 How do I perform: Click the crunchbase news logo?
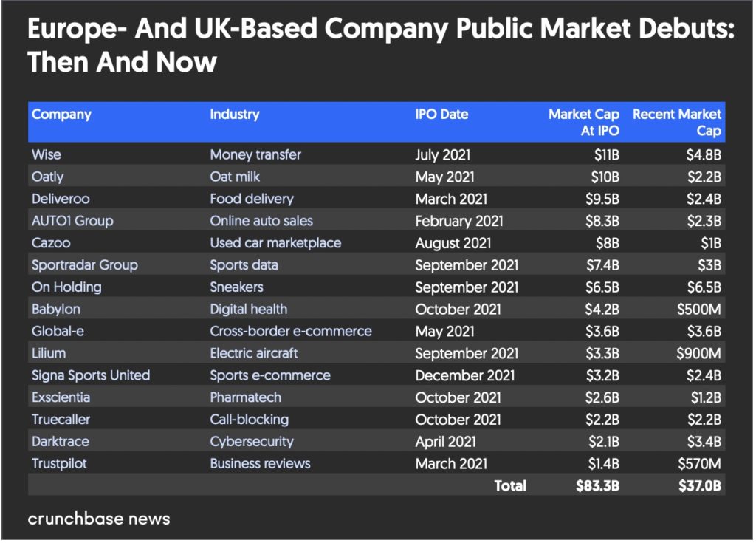[x=99, y=519]
